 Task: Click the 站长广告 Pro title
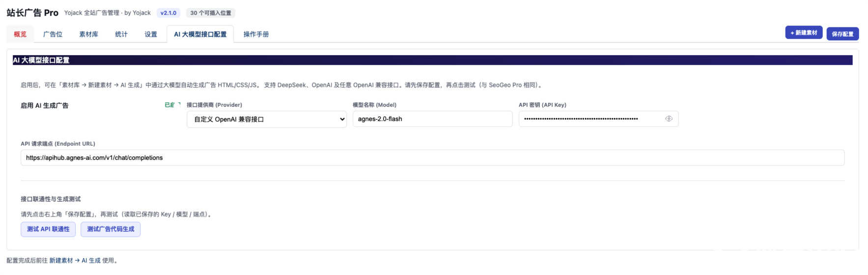pos(32,13)
